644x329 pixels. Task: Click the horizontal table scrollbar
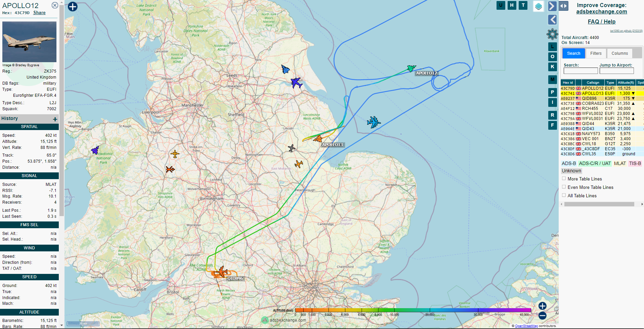tap(599, 204)
